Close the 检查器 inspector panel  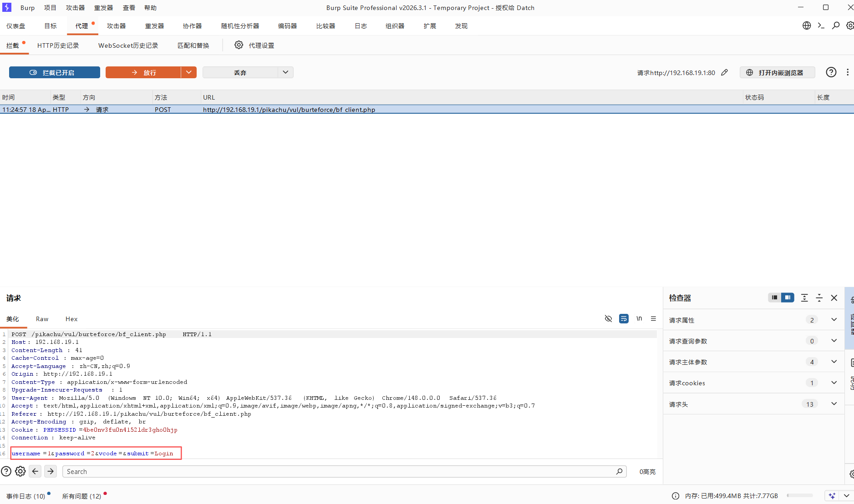pyautogui.click(x=834, y=297)
